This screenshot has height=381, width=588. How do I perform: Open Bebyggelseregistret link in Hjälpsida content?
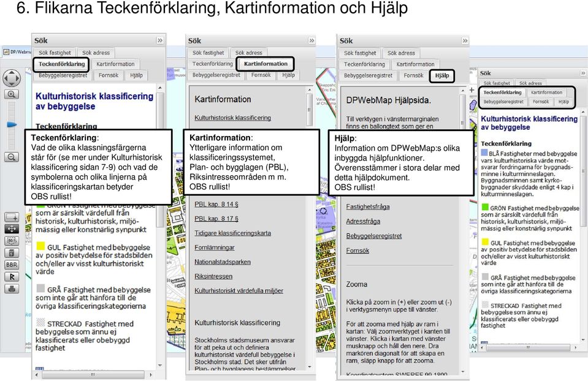click(373, 236)
